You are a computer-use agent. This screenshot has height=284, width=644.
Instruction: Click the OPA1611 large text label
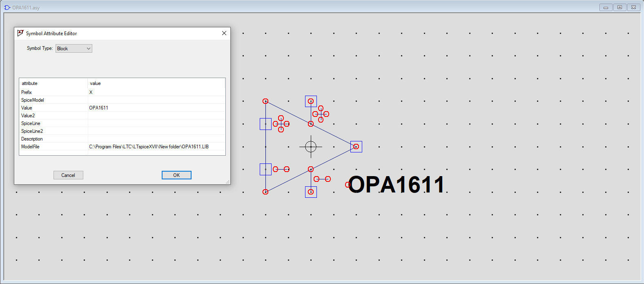[396, 184]
